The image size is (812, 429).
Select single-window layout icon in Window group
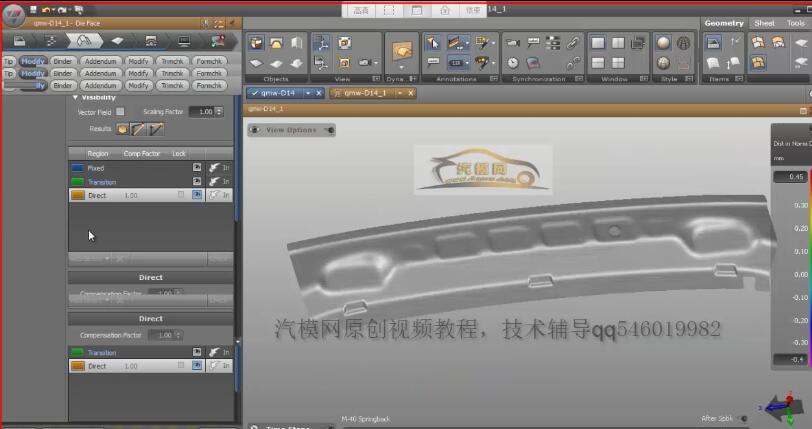coord(598,43)
